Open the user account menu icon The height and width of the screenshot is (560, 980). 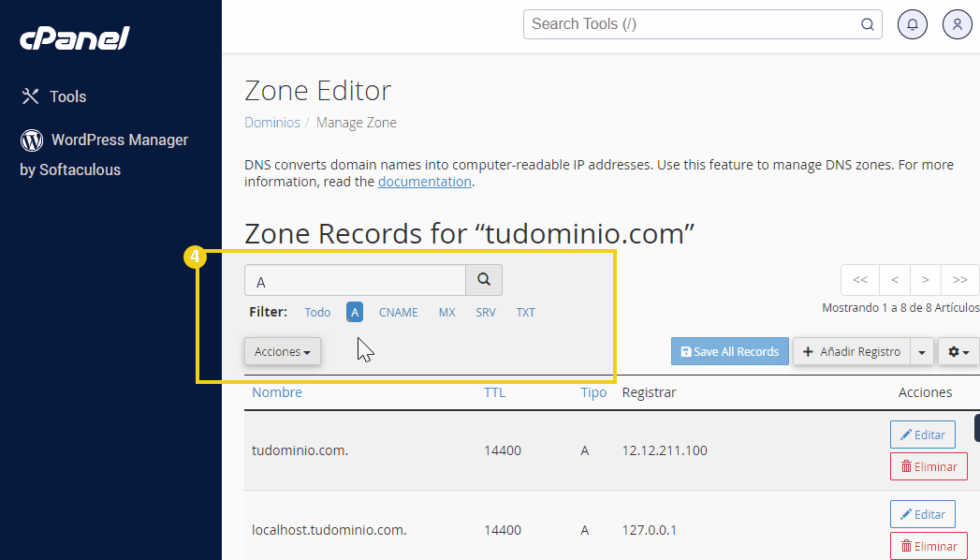click(957, 24)
